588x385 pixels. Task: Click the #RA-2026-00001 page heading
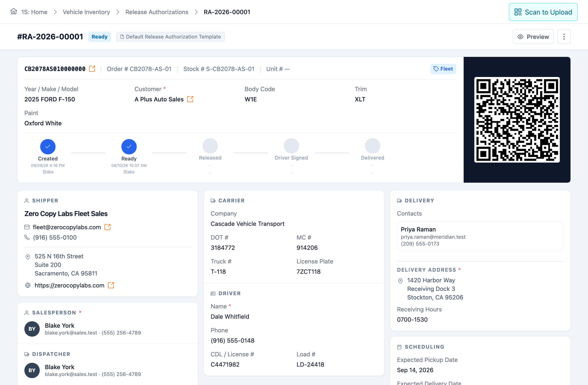(50, 37)
